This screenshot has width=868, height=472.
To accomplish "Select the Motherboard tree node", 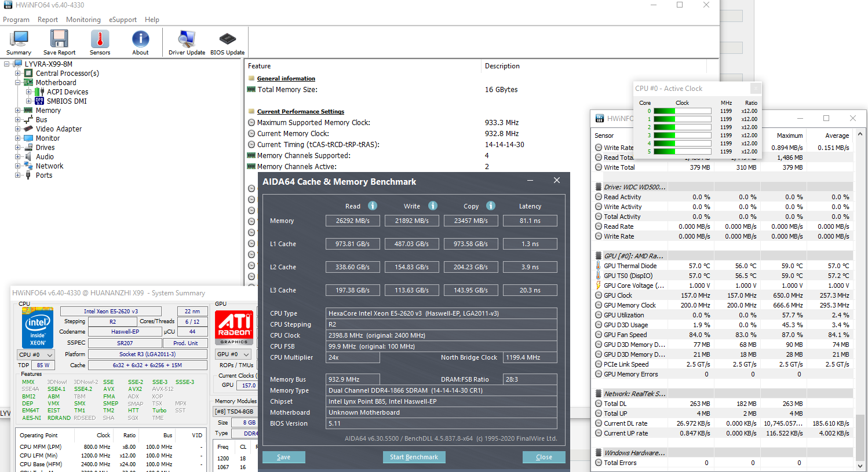I will click(x=56, y=83).
